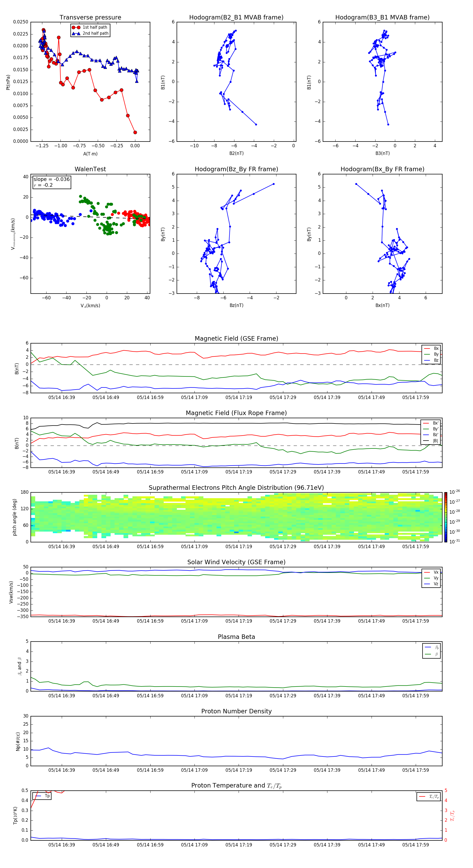
Task: Click the 'Plasma Beta' plot title
Action: click(236, 637)
